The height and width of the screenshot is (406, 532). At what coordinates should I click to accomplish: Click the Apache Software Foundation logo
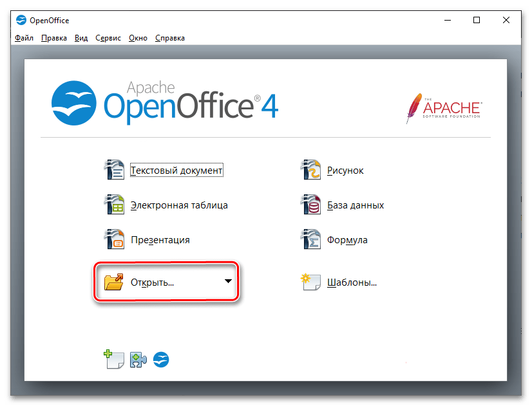pyautogui.click(x=444, y=109)
